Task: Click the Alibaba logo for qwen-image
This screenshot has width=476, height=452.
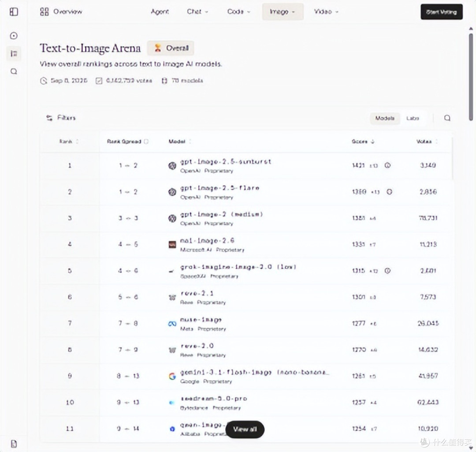Action: tap(172, 429)
